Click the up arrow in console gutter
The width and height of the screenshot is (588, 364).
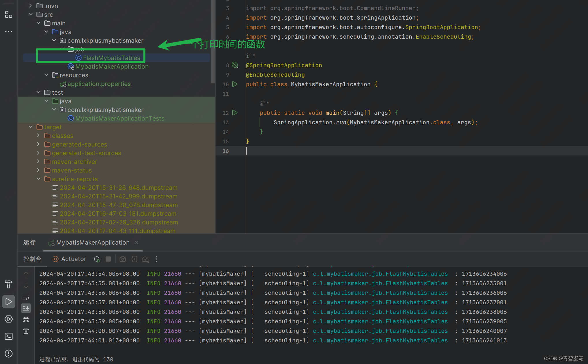click(x=26, y=275)
